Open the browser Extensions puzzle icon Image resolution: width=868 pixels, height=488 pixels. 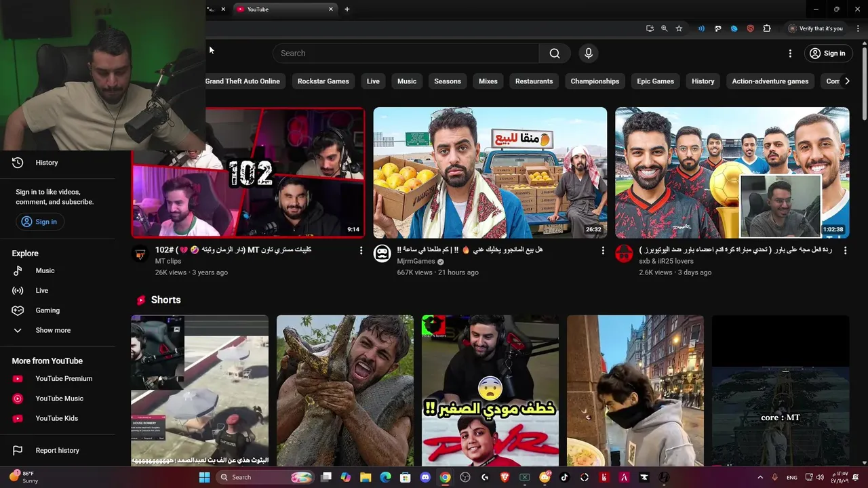tap(767, 28)
